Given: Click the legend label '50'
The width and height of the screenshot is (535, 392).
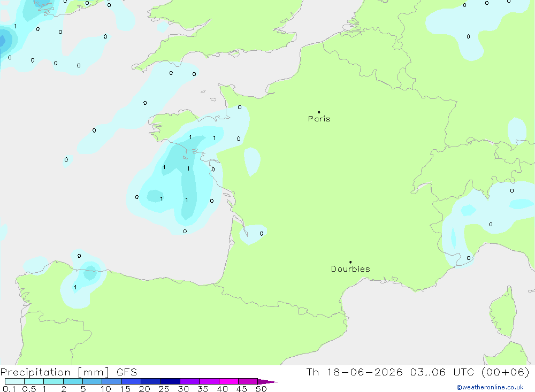Looking at the screenshot, I should [261, 389].
